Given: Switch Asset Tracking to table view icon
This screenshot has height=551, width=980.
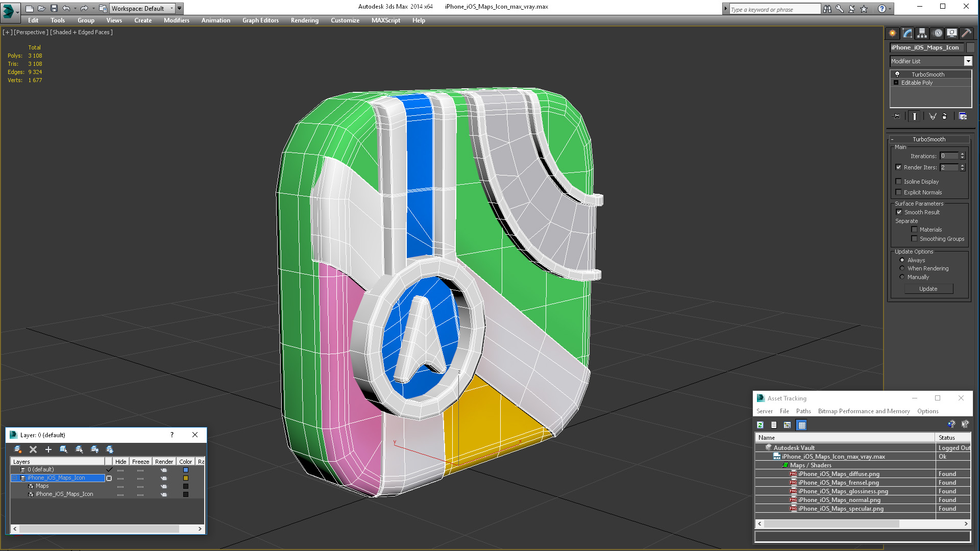Looking at the screenshot, I should coord(801,425).
